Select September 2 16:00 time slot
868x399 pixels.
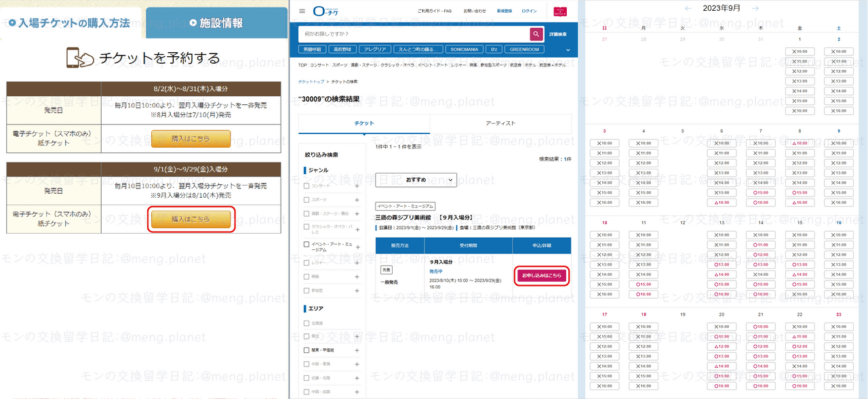click(840, 110)
